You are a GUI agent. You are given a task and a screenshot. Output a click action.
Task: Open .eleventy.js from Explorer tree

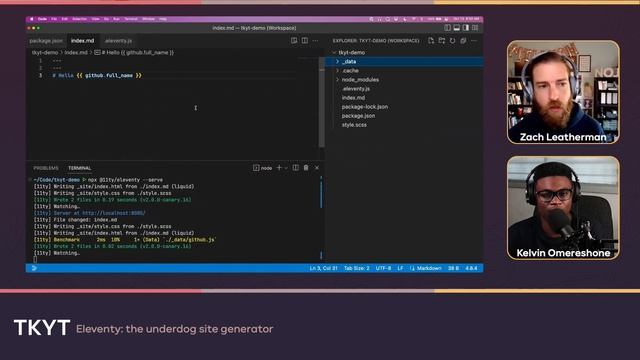356,89
